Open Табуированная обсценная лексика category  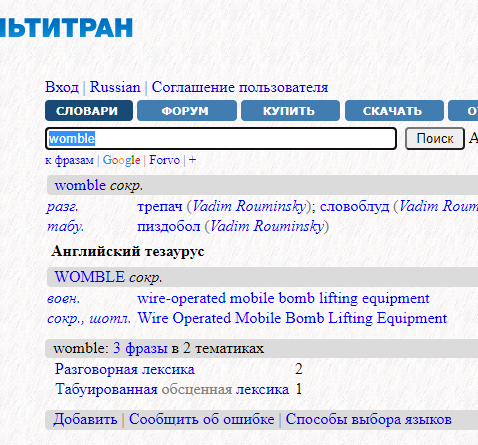coord(172,389)
